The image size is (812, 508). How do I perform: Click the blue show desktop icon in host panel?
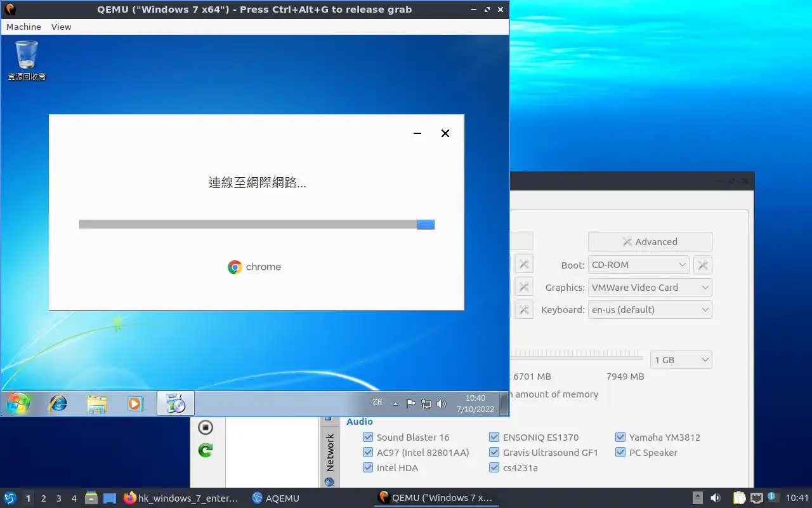pyautogui.click(x=110, y=498)
